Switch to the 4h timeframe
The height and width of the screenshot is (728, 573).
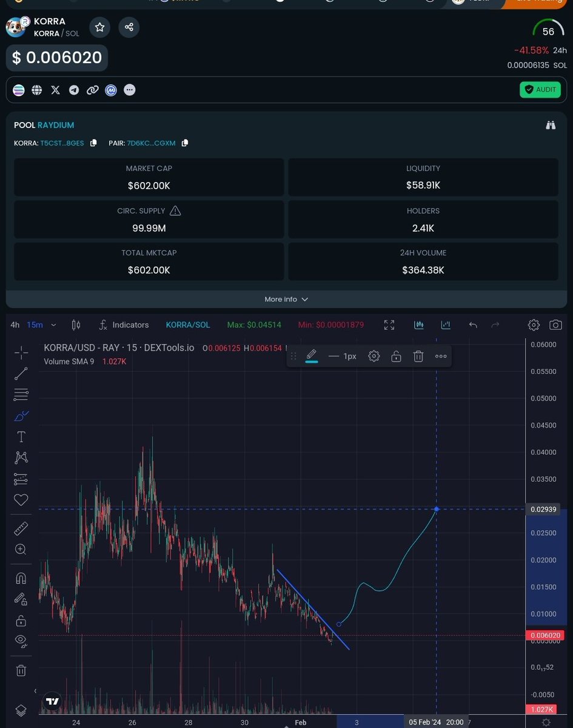click(x=15, y=325)
